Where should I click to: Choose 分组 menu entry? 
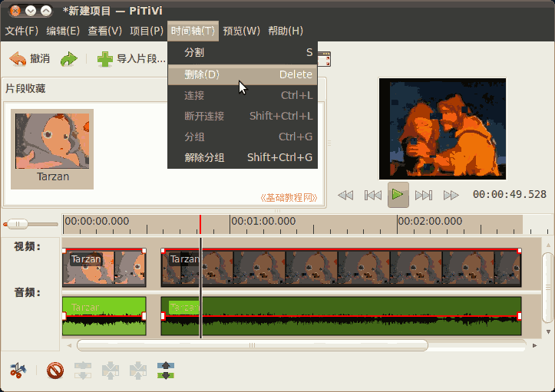point(243,137)
